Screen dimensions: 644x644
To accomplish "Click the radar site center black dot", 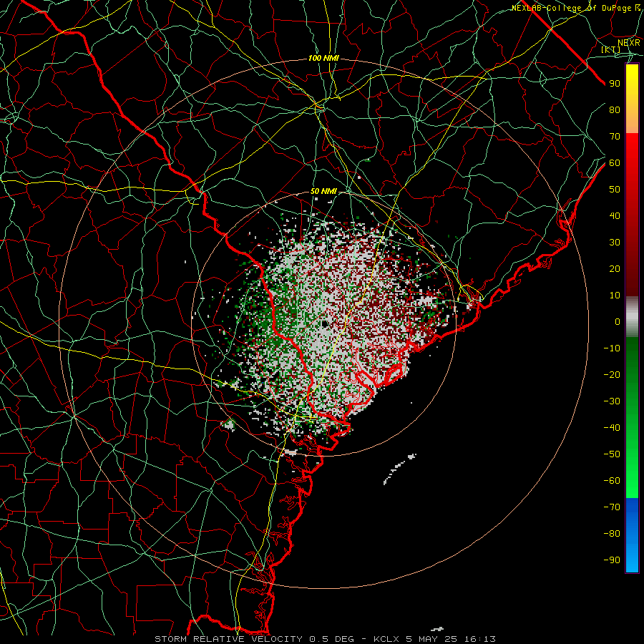I will pyautogui.click(x=324, y=324).
